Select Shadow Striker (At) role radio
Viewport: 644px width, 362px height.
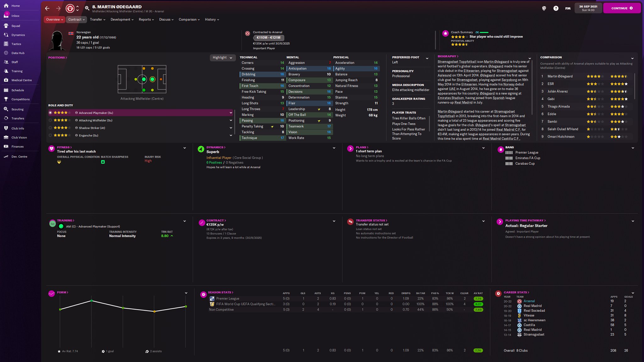pos(50,128)
